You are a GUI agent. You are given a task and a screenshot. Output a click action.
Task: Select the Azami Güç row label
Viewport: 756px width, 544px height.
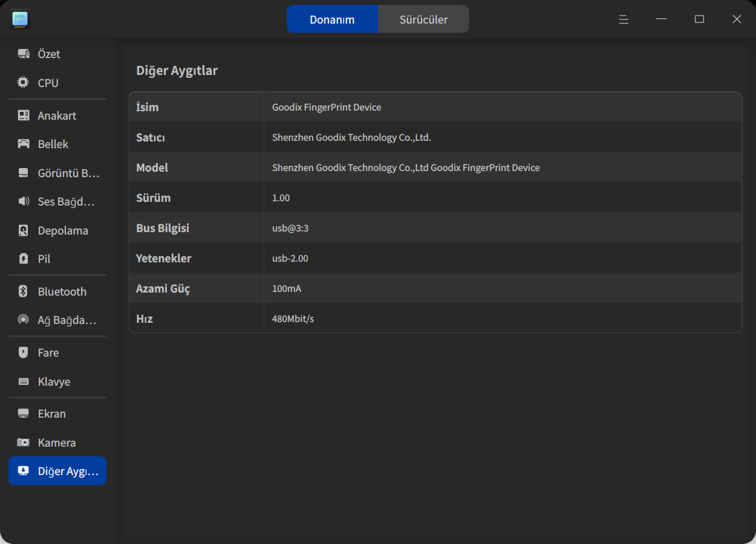(163, 288)
